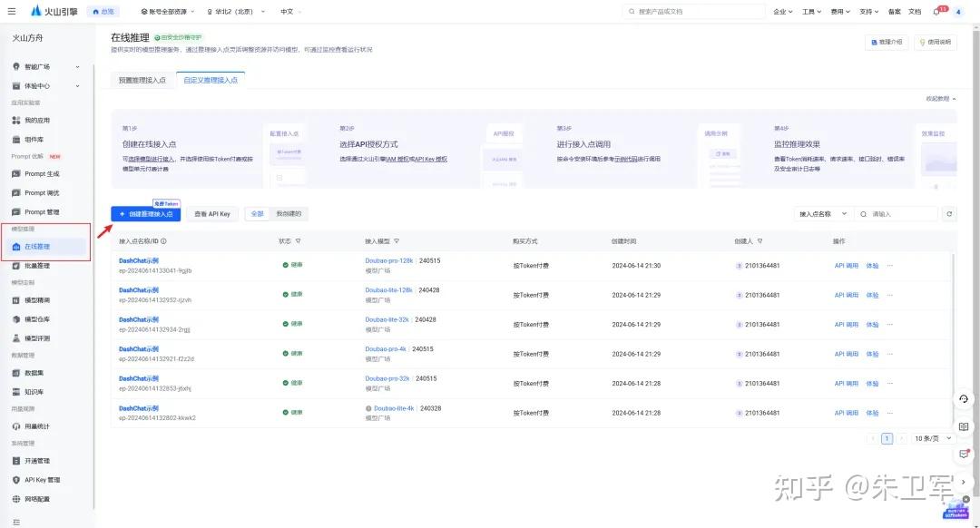Open the 创建人 column filter
This screenshot has width=980, height=528.
point(760,241)
